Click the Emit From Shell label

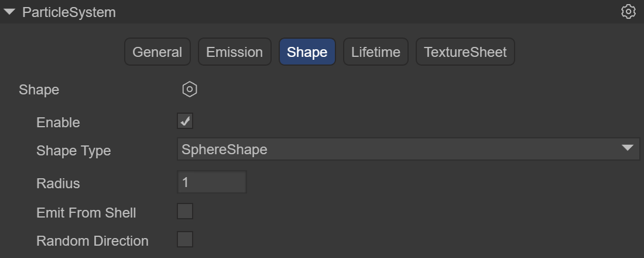click(x=86, y=213)
